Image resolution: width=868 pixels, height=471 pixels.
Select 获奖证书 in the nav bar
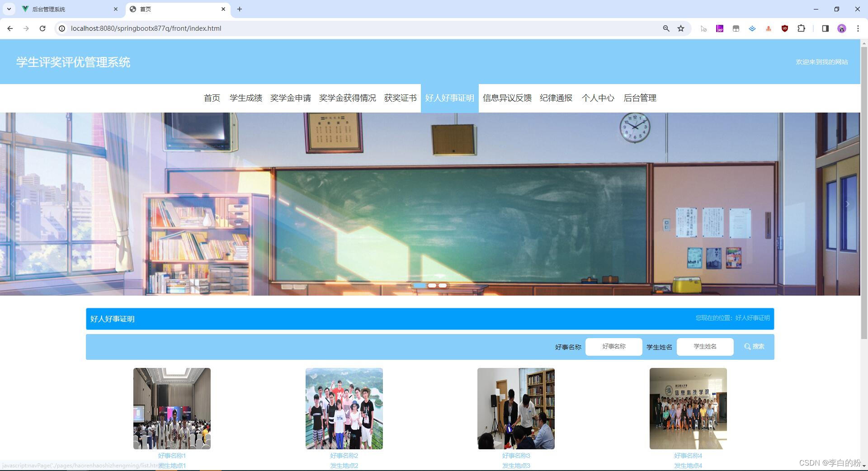(401, 98)
